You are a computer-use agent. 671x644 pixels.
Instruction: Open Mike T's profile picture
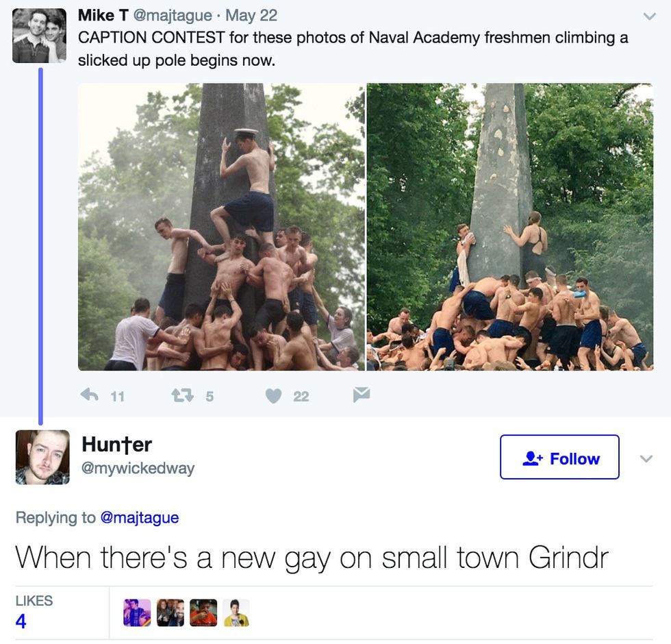(40, 36)
